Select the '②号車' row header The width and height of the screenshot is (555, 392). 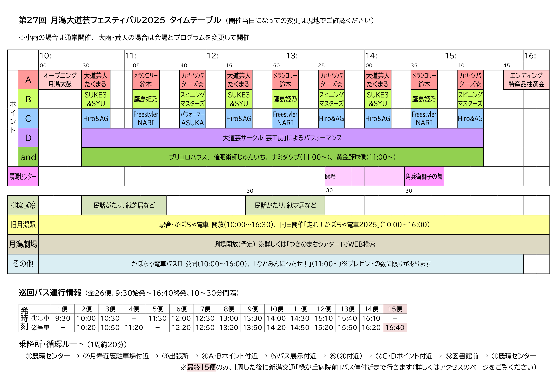pos(40,328)
